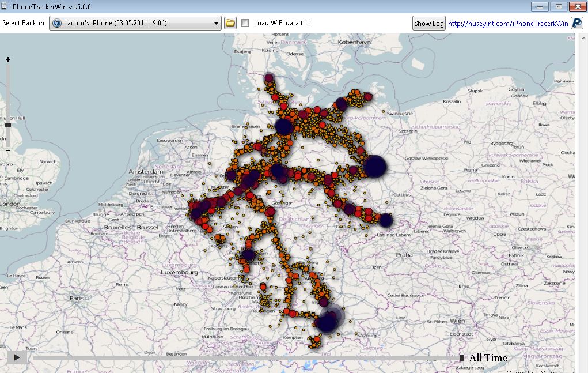The height and width of the screenshot is (373, 588).
Task: Open the Show Log button
Action: point(428,23)
